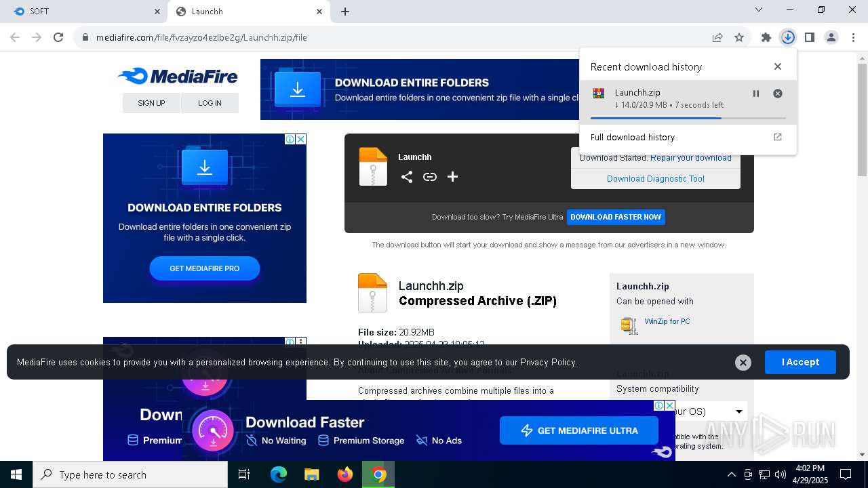This screenshot has height=488, width=868.
Task: Launch Microsoft Edge from taskbar
Action: [x=279, y=474]
